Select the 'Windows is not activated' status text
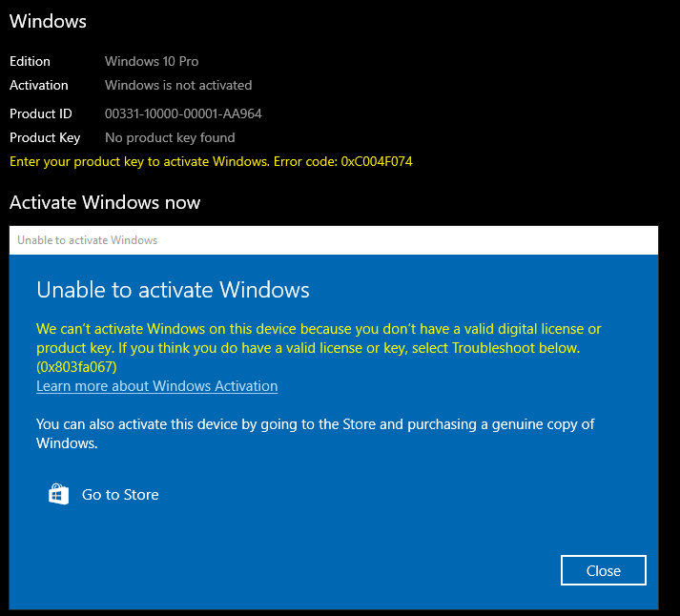Viewport: 680px width, 616px height. point(178,85)
